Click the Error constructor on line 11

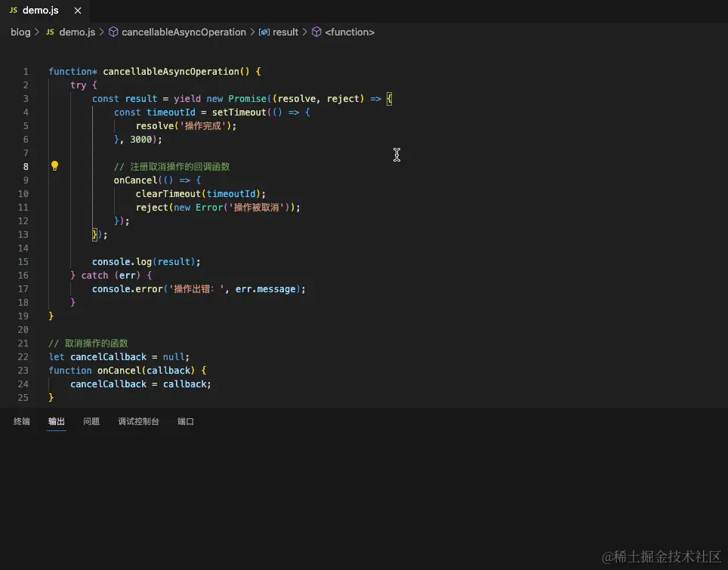[209, 208]
